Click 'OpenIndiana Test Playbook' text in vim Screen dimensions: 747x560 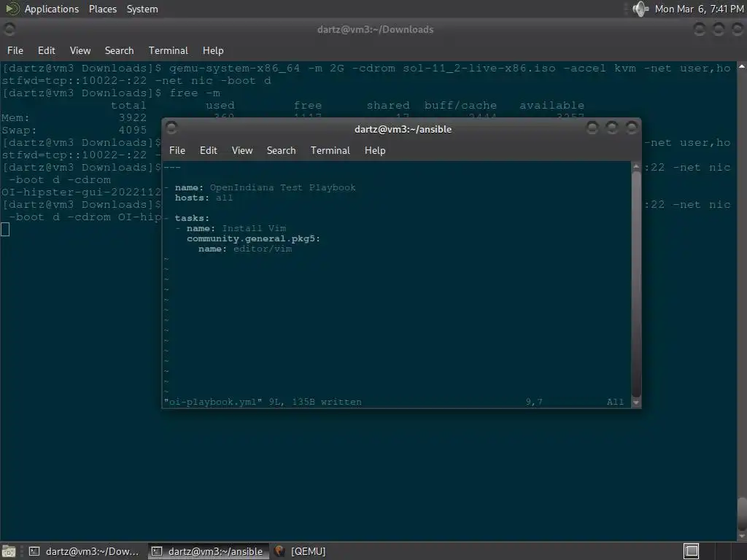tap(282, 187)
